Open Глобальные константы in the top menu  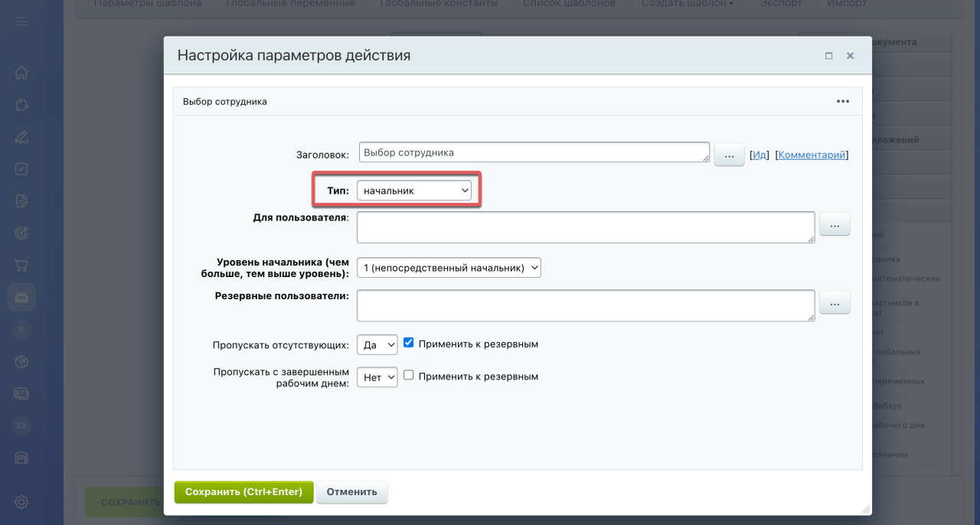(x=439, y=4)
